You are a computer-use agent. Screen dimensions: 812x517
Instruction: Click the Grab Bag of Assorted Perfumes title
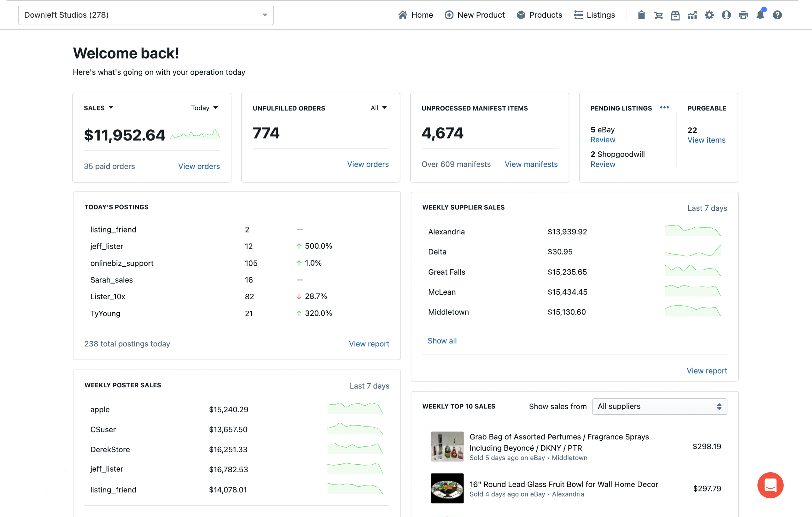pos(559,442)
